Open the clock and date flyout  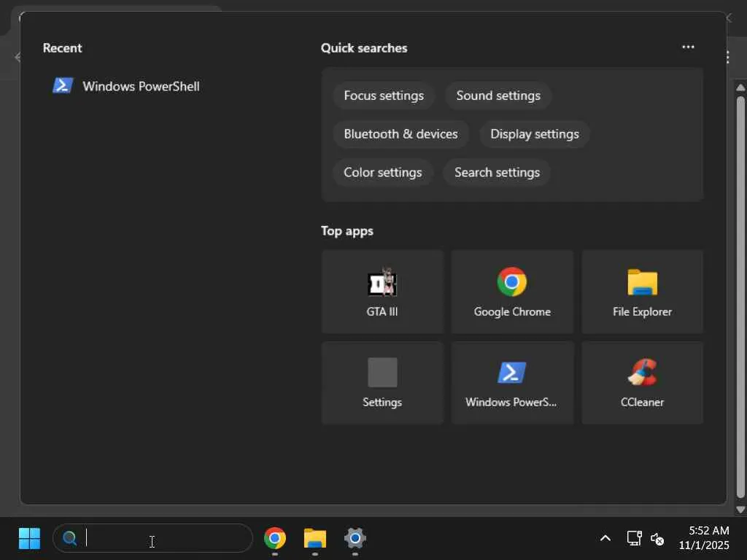[x=704, y=538]
